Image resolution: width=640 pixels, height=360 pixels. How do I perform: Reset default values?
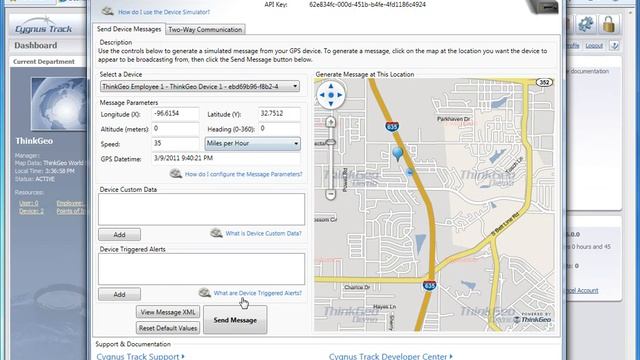[x=168, y=328]
